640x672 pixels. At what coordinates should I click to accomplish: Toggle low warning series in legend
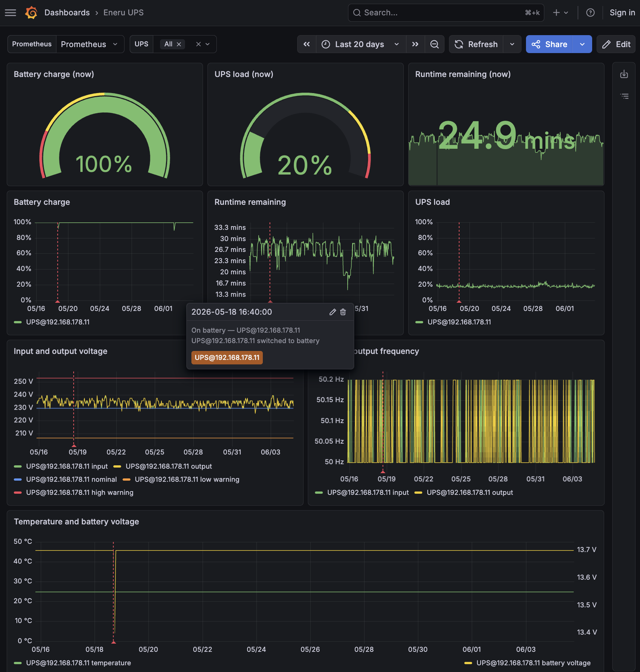(187, 480)
